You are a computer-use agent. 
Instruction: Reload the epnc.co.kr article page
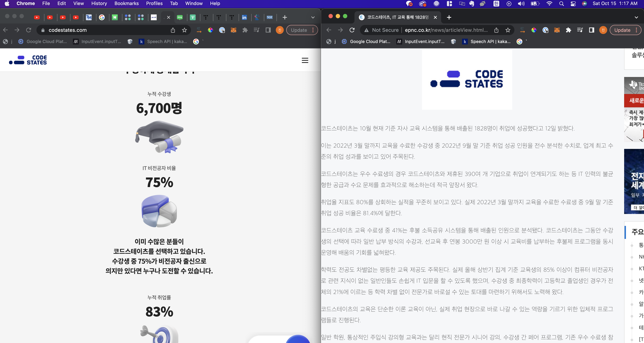352,30
